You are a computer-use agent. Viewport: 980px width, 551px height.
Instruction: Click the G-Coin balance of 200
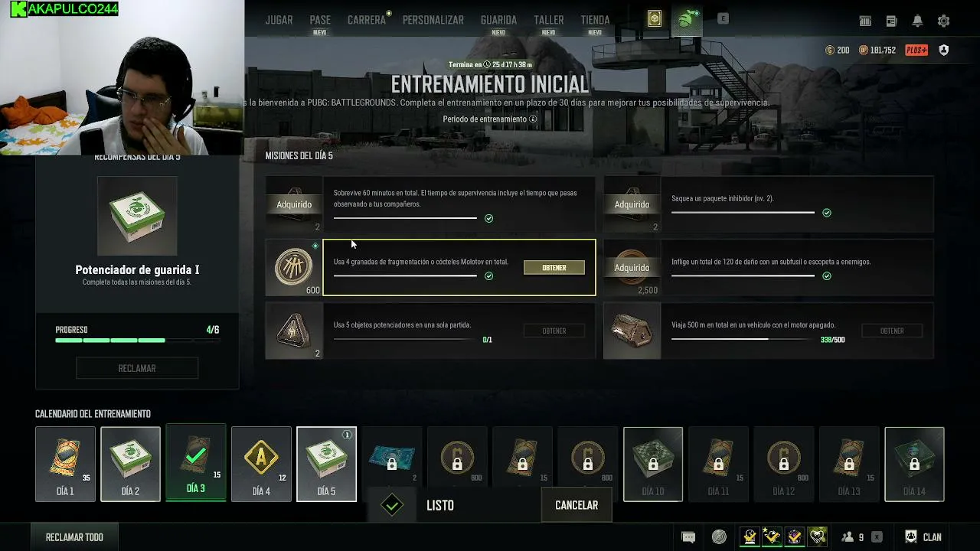coord(837,51)
